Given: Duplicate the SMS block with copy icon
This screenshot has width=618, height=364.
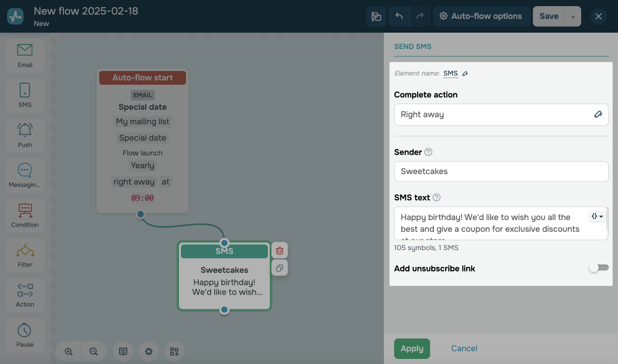Looking at the screenshot, I should (280, 268).
